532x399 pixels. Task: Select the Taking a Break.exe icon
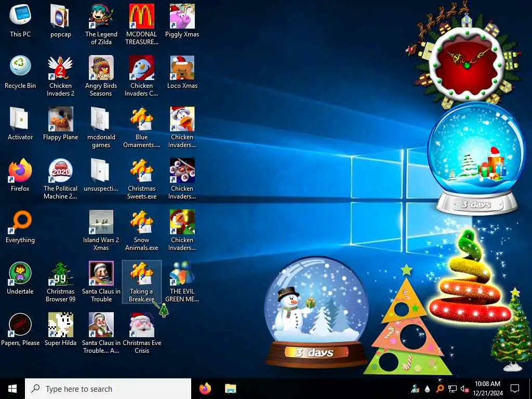click(141, 282)
